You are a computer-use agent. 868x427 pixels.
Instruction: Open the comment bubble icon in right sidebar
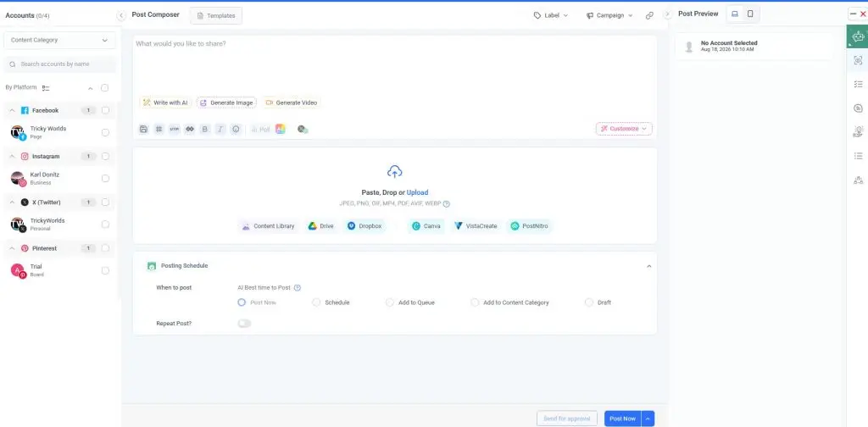(858, 108)
